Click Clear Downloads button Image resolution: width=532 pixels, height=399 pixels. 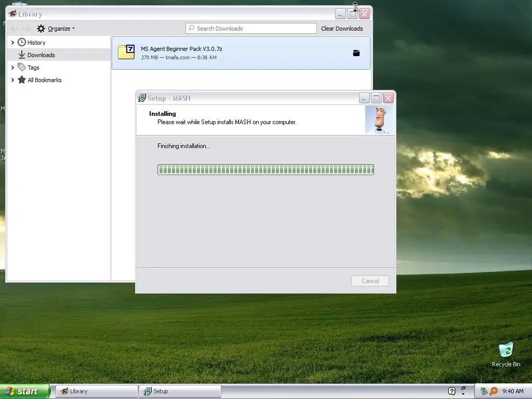coord(342,29)
